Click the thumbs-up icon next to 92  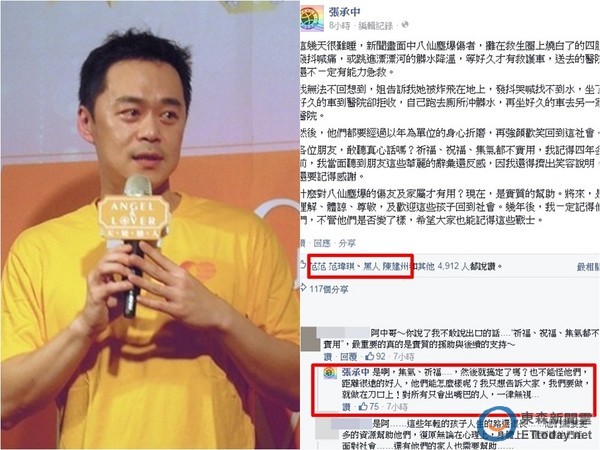coord(369,357)
